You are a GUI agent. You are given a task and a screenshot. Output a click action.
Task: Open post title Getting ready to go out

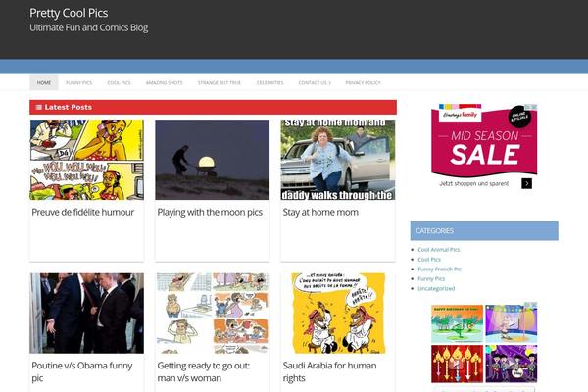pos(204,371)
